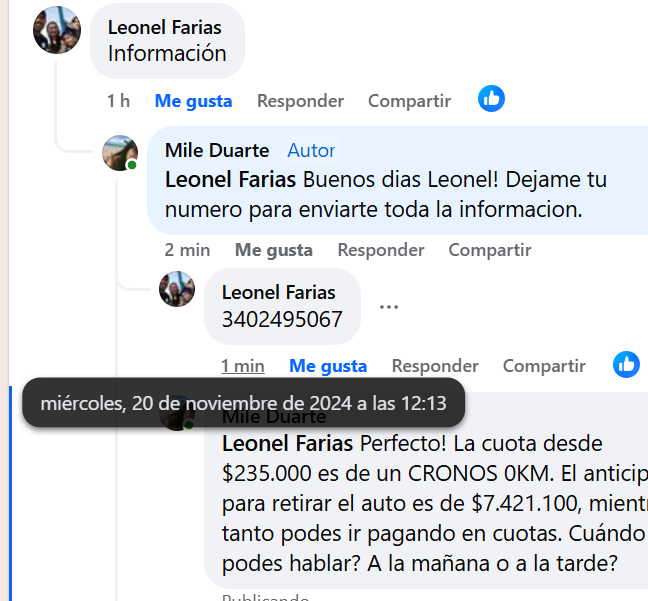Screen dimensions: 648x601
Task: Click Responder under the 'Información' comment
Action: (300, 101)
